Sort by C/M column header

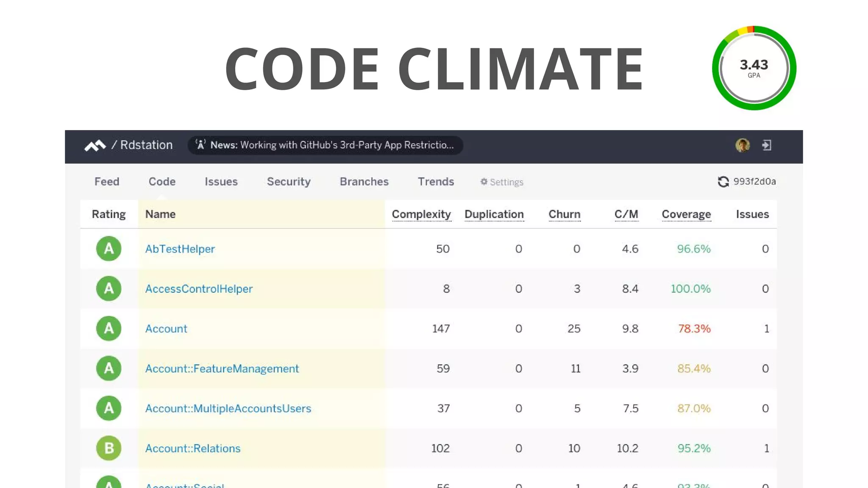pos(626,214)
